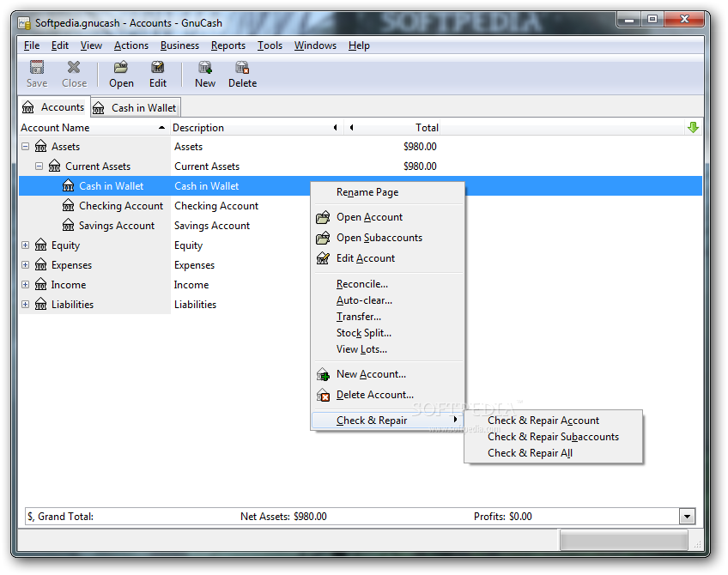The image size is (728, 575).
Task: Open the Grand Total summary dropdown
Action: [x=687, y=516]
